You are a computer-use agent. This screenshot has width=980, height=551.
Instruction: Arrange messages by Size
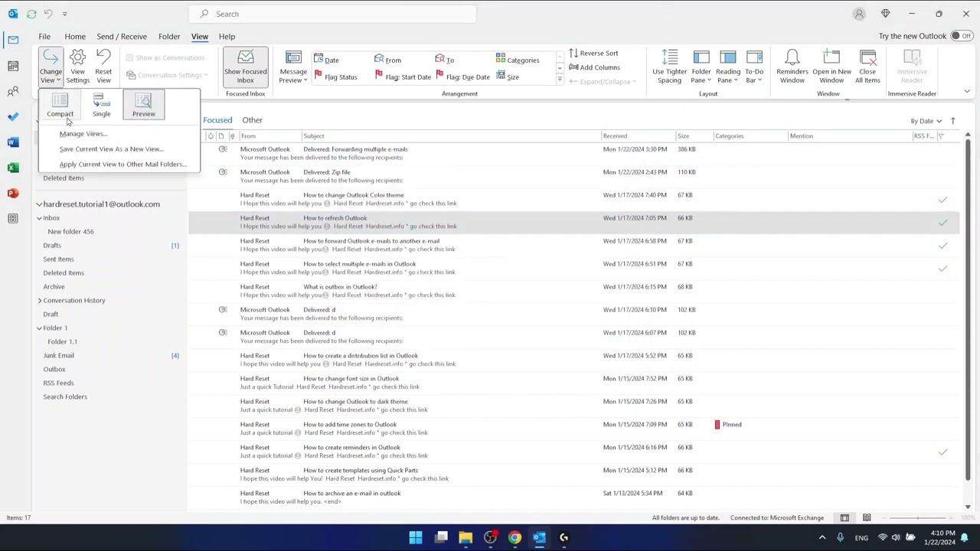click(x=508, y=77)
